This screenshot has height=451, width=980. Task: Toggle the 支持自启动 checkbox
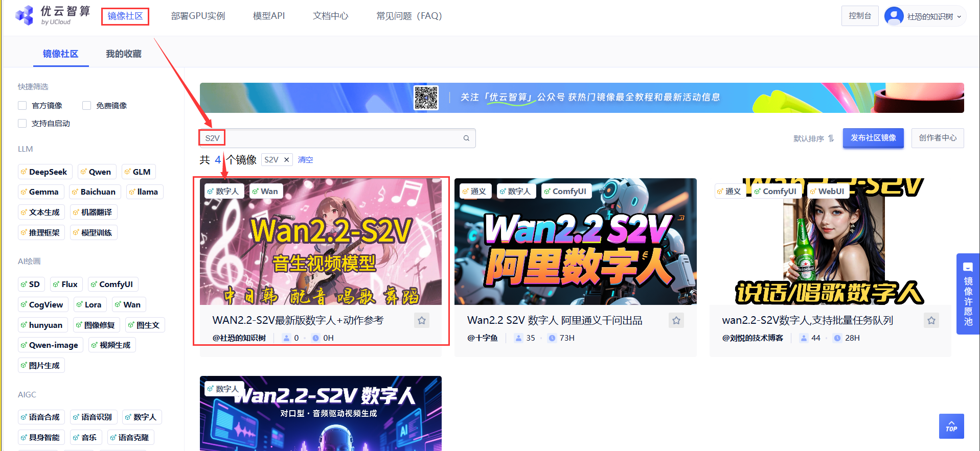pos(22,124)
